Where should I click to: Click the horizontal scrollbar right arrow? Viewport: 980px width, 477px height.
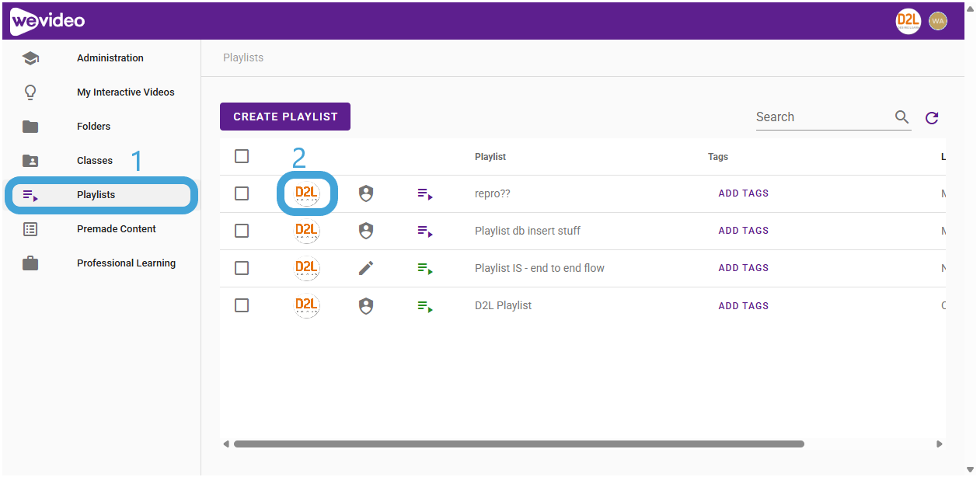click(x=939, y=444)
